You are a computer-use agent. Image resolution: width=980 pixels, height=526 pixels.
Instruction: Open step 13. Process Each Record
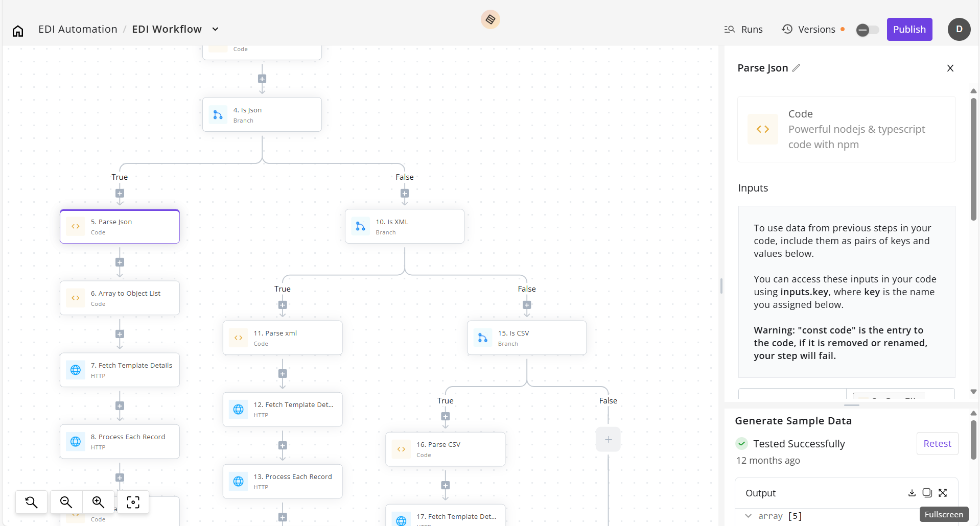283,481
